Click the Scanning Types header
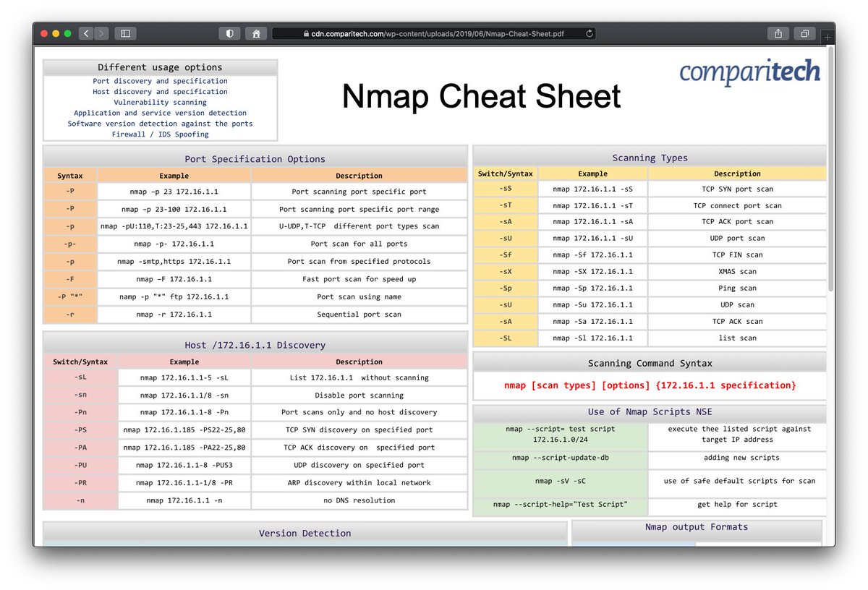The image size is (868, 590). pos(650,158)
